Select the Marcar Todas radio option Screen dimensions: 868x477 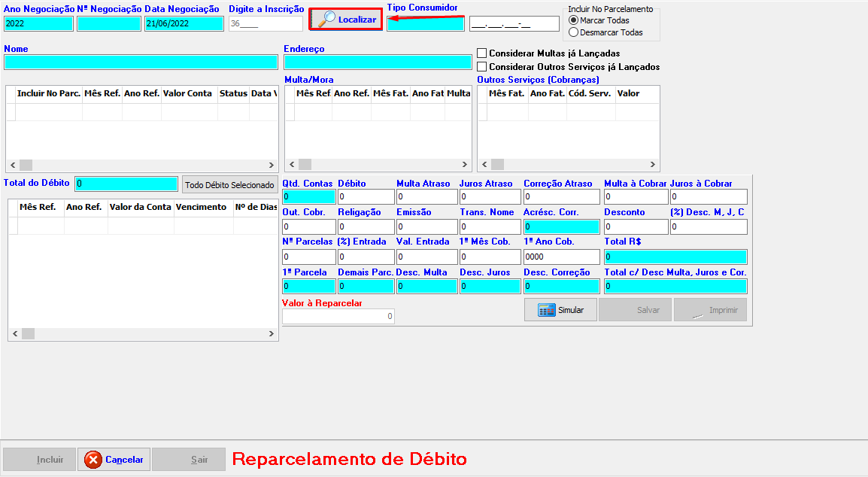pyautogui.click(x=574, y=20)
